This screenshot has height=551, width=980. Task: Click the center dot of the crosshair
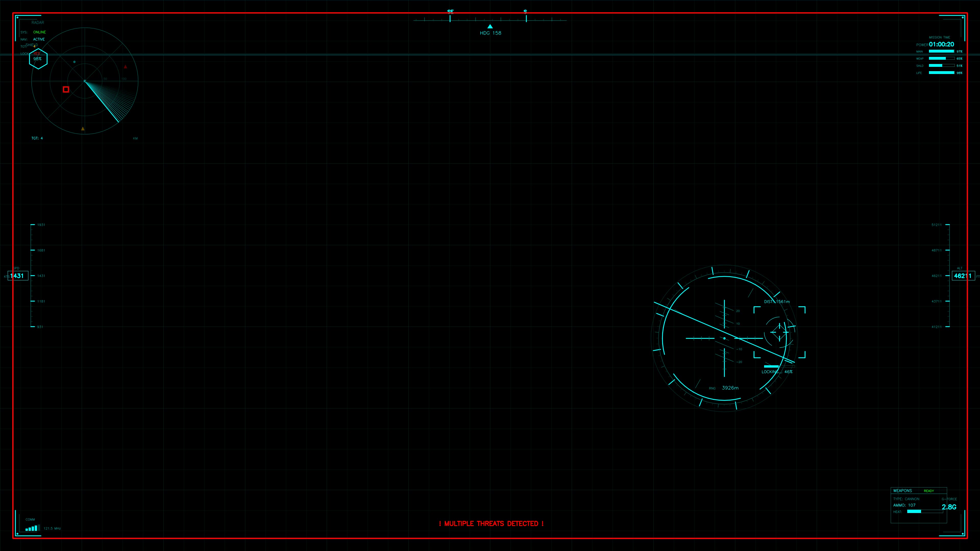pos(724,338)
